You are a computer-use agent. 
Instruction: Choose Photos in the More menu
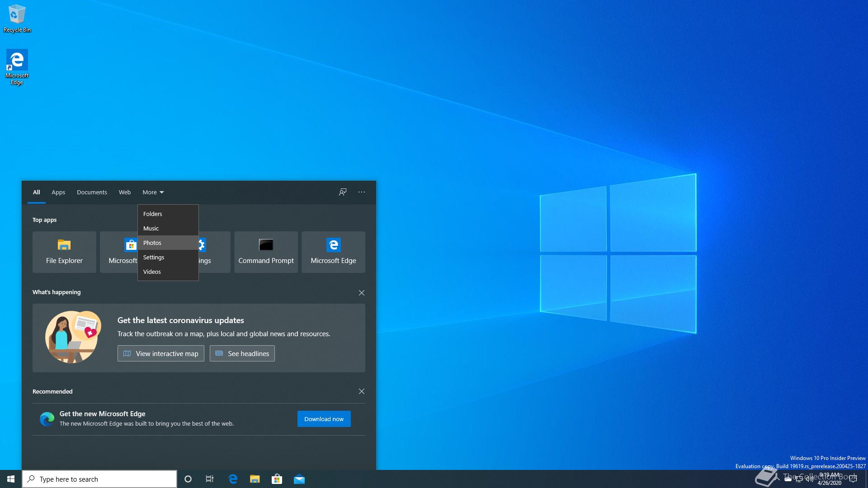168,243
